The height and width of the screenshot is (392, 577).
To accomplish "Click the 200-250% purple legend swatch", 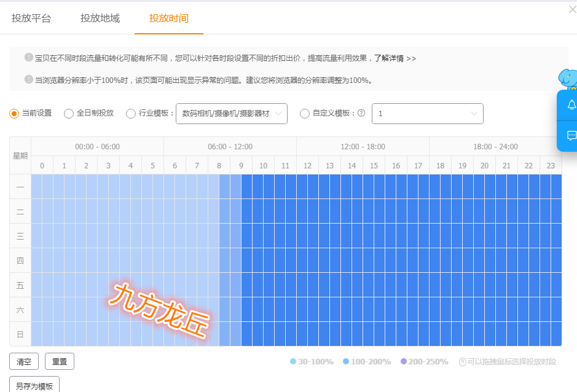I will coord(404,361).
